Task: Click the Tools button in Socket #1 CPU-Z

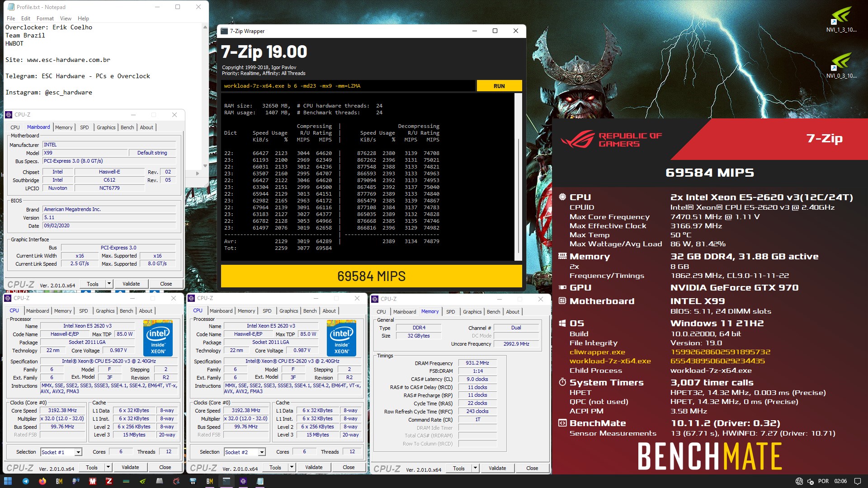Action: pos(92,467)
